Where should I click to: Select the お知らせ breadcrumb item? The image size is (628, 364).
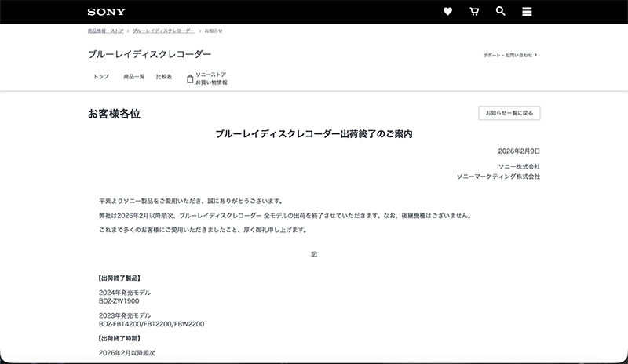pos(214,31)
